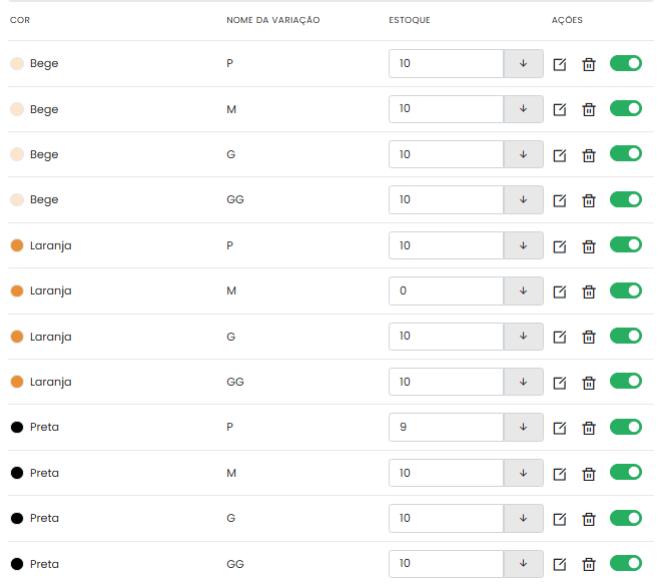Click stock arrow button for Bege P
Image resolution: width=659 pixels, height=588 pixels.
pyautogui.click(x=523, y=64)
